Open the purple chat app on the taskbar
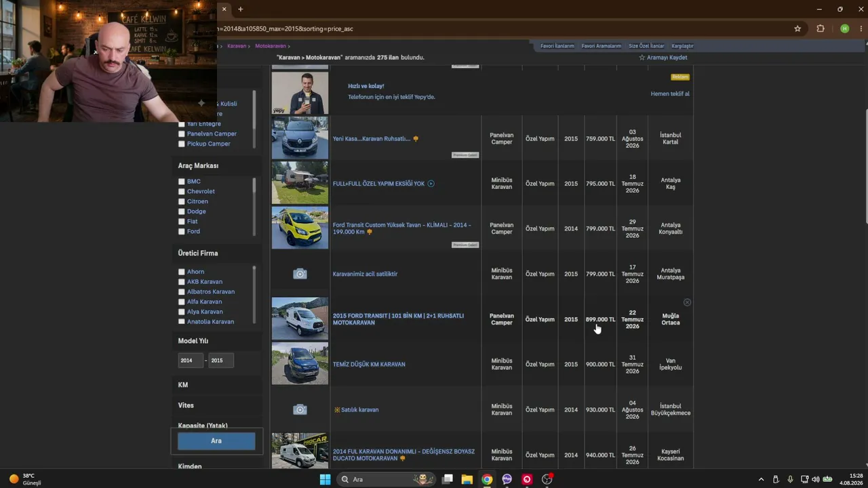The image size is (868, 488). coord(507,479)
